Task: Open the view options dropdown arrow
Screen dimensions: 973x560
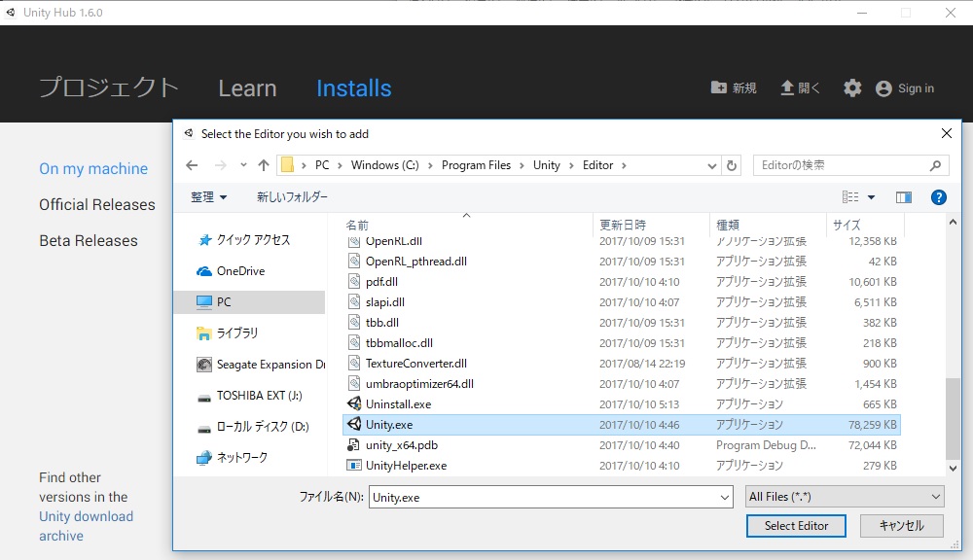Action: pyautogui.click(x=871, y=197)
